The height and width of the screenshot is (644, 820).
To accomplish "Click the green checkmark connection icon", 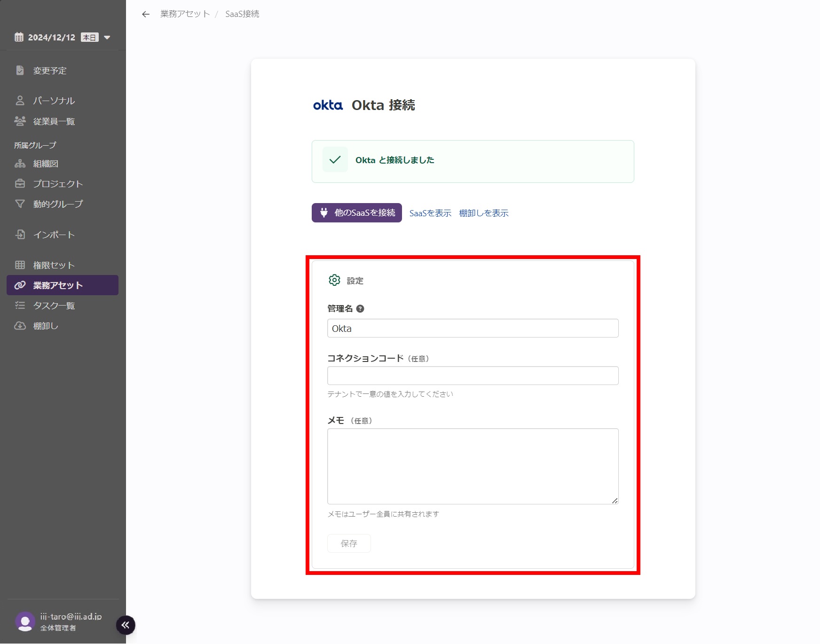I will [x=335, y=160].
